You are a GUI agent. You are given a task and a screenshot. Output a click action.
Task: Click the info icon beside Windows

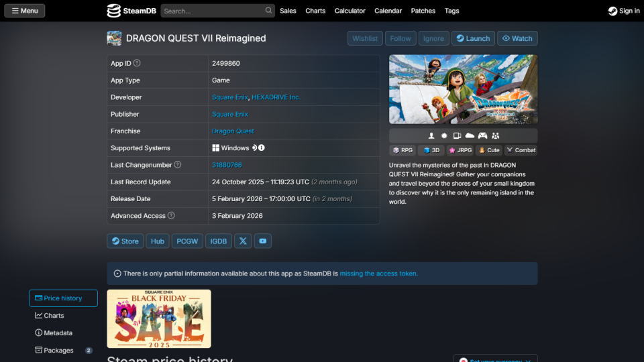pyautogui.click(x=262, y=148)
